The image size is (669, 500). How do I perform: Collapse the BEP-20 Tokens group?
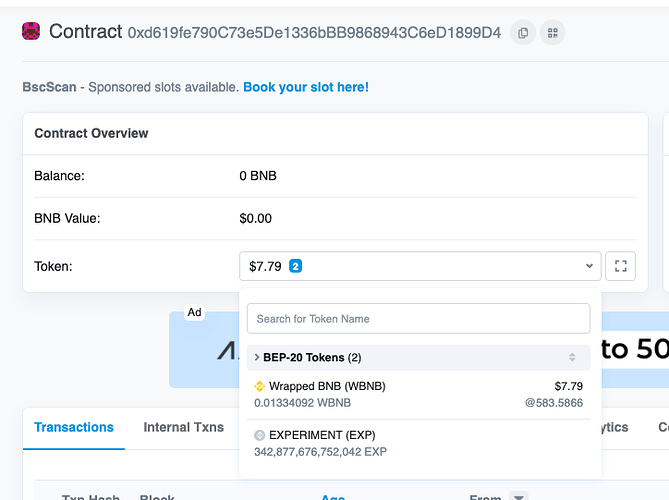[x=257, y=357]
